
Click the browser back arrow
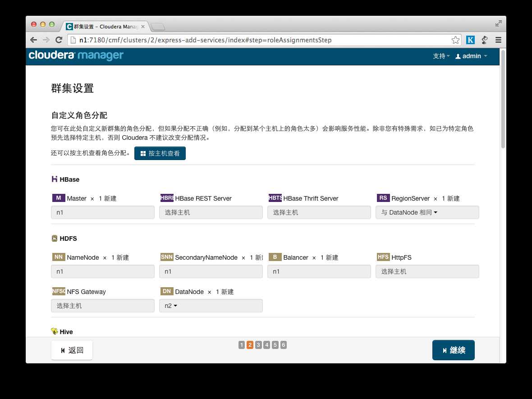pyautogui.click(x=34, y=40)
